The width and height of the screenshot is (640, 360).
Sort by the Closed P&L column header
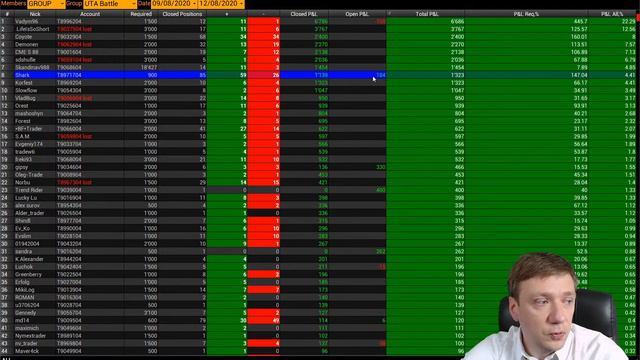(304, 14)
